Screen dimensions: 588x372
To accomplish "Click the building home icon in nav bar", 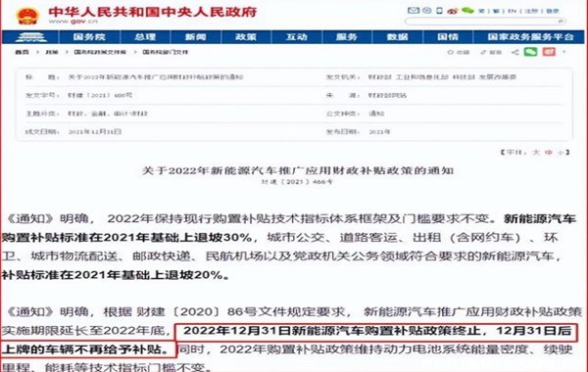I will [x=31, y=37].
